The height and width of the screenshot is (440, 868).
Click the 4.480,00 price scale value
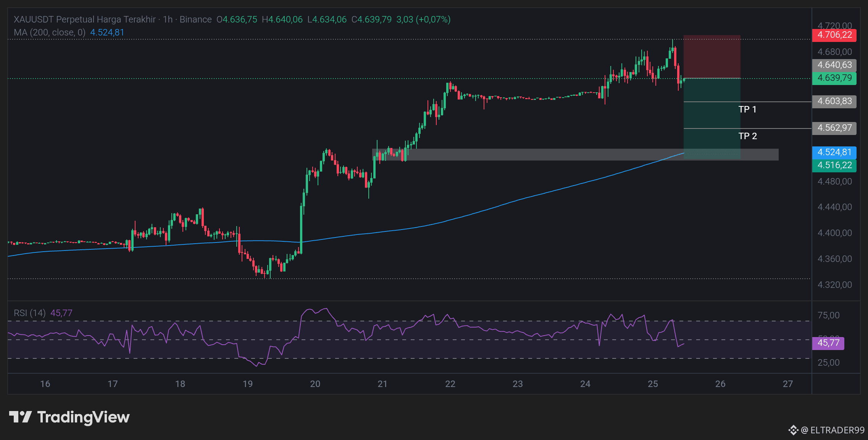pyautogui.click(x=834, y=181)
